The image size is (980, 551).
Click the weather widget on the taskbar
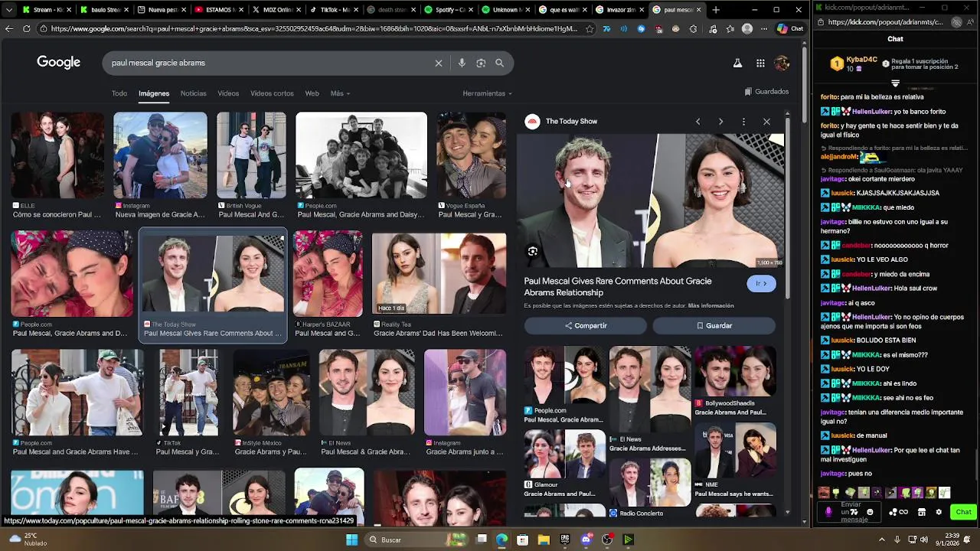29,540
